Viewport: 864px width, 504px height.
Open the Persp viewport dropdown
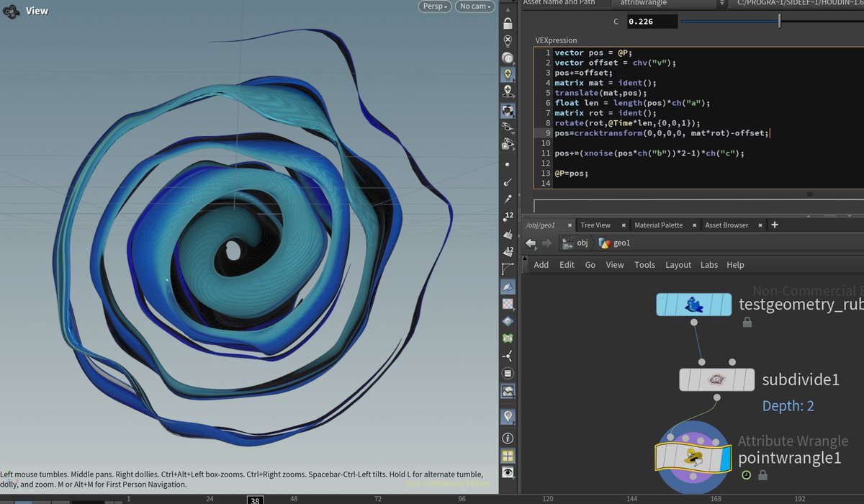436,6
